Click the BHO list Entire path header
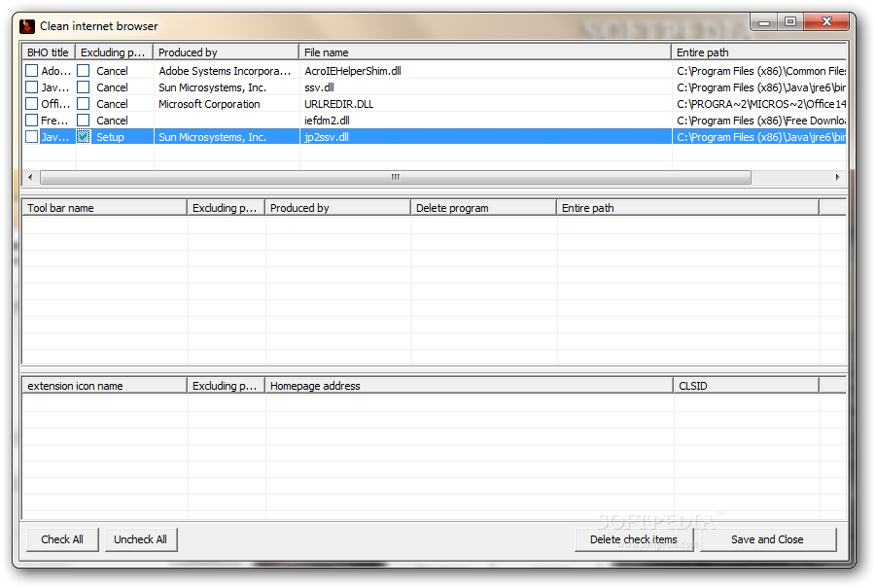This screenshot has height=588, width=876. point(758,52)
